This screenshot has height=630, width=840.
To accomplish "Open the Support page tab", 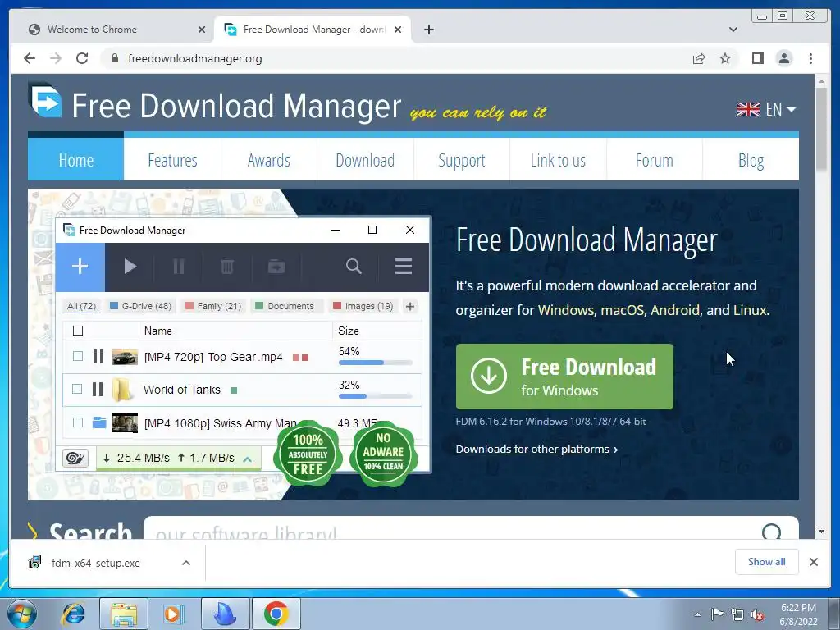I will tap(462, 160).
